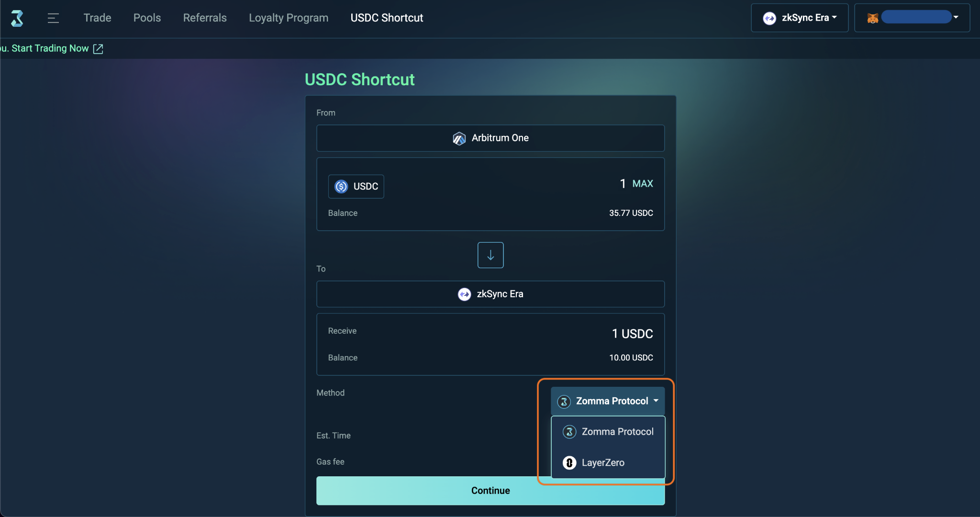
Task: Click the Zomma logo icon
Action: tap(17, 18)
